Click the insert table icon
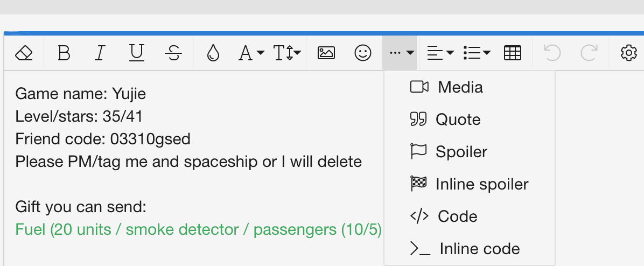This screenshot has height=266, width=644. (513, 53)
